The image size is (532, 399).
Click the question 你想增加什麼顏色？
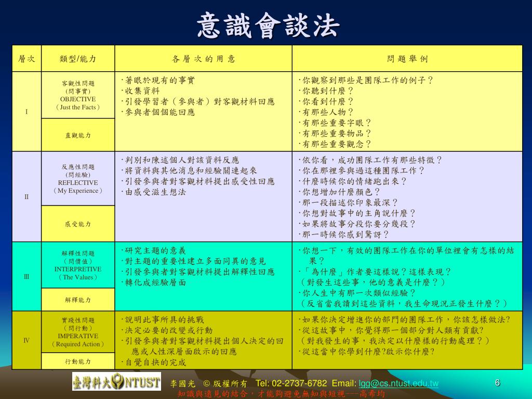339,192
